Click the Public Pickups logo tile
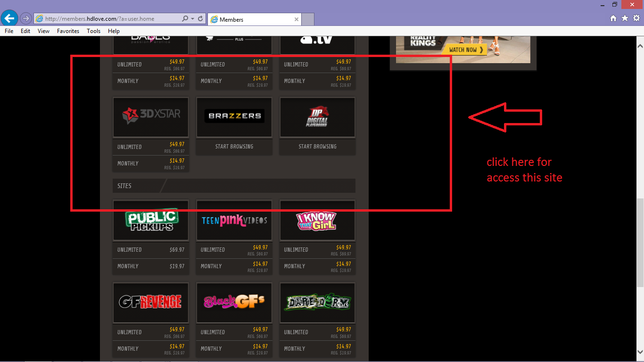The image size is (644, 362). point(151,221)
